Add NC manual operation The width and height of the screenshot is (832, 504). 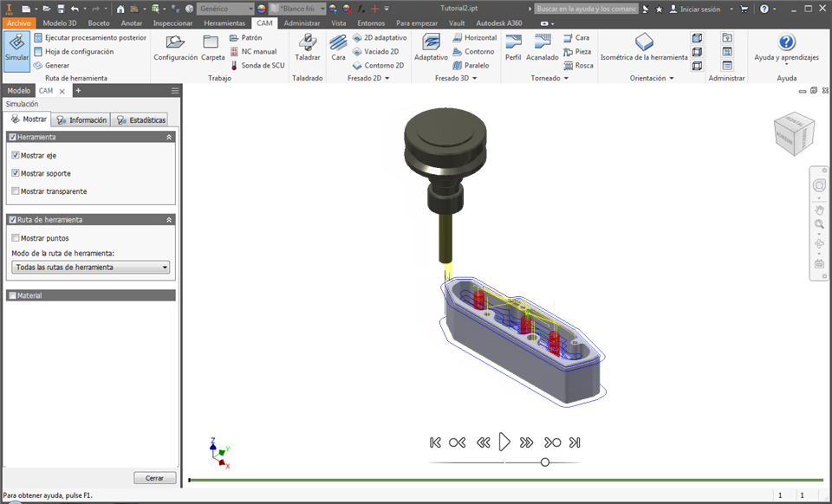[253, 51]
